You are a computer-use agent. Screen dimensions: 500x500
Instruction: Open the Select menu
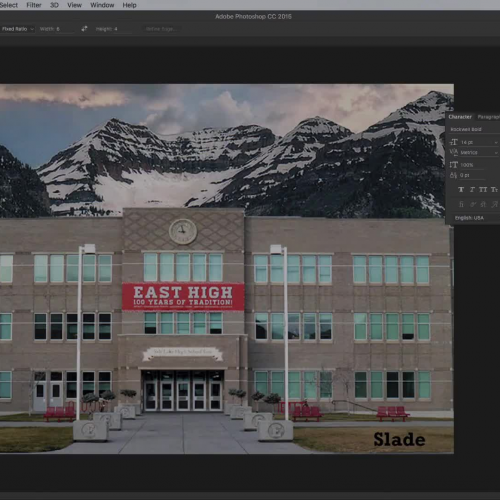(9, 5)
